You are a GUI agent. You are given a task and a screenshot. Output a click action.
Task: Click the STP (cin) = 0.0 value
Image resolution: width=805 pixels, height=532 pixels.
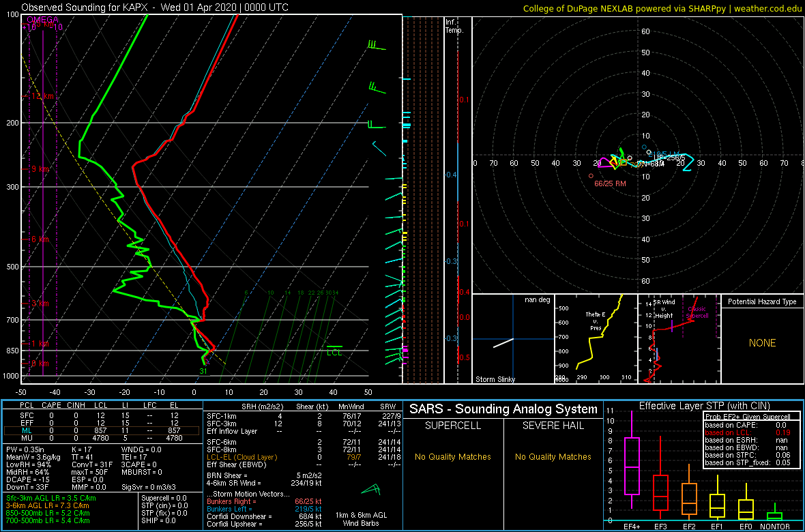click(165, 505)
